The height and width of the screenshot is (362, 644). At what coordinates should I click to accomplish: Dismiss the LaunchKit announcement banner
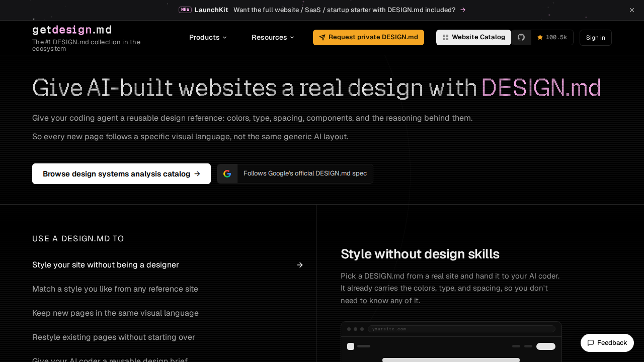coord(632,10)
